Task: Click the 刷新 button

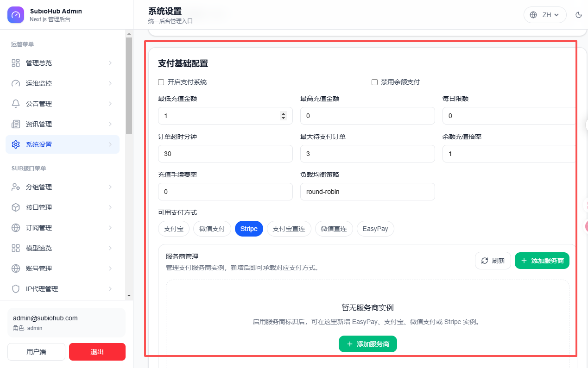Action: click(493, 261)
